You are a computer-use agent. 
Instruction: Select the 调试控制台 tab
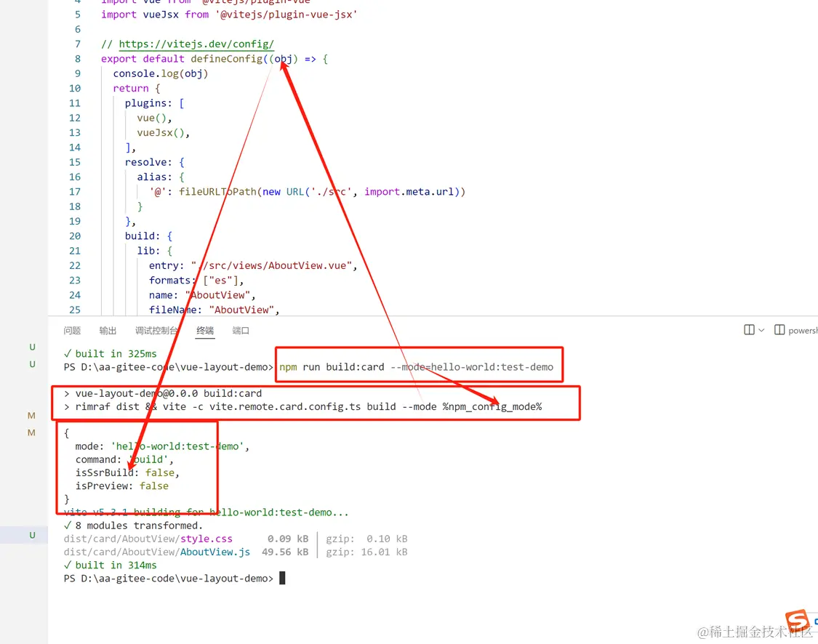pyautogui.click(x=156, y=331)
